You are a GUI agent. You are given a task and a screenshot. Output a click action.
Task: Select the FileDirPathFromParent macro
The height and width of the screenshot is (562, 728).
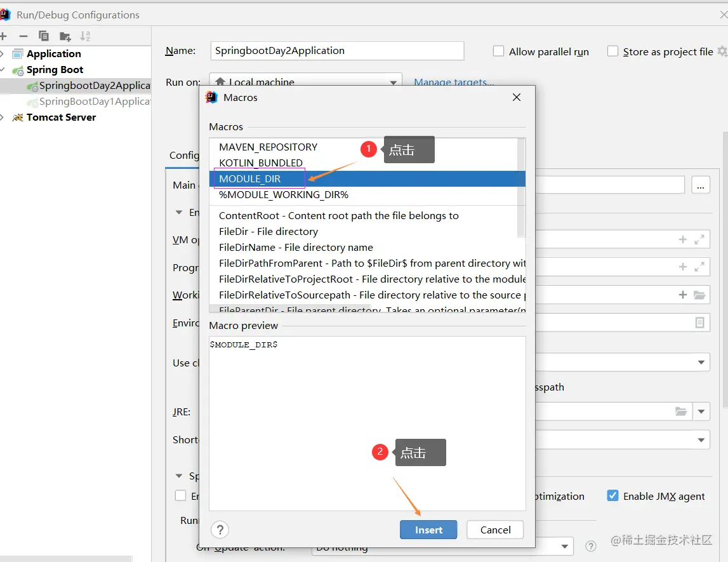(367, 263)
